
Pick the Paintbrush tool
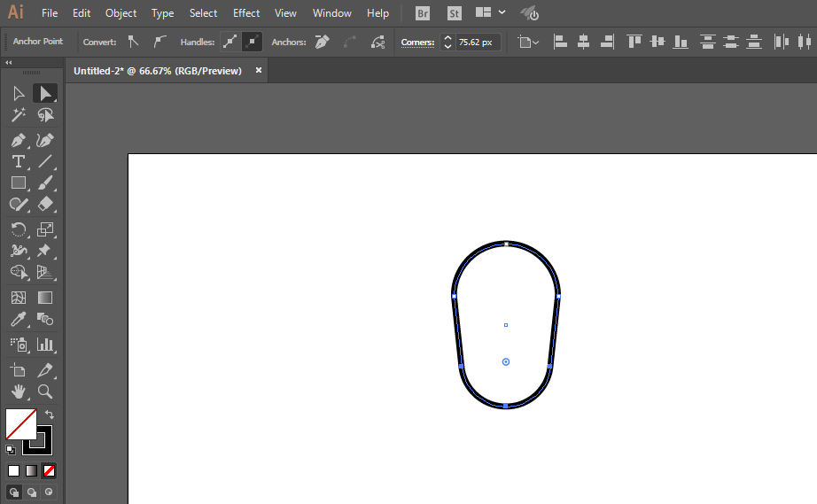coord(45,182)
